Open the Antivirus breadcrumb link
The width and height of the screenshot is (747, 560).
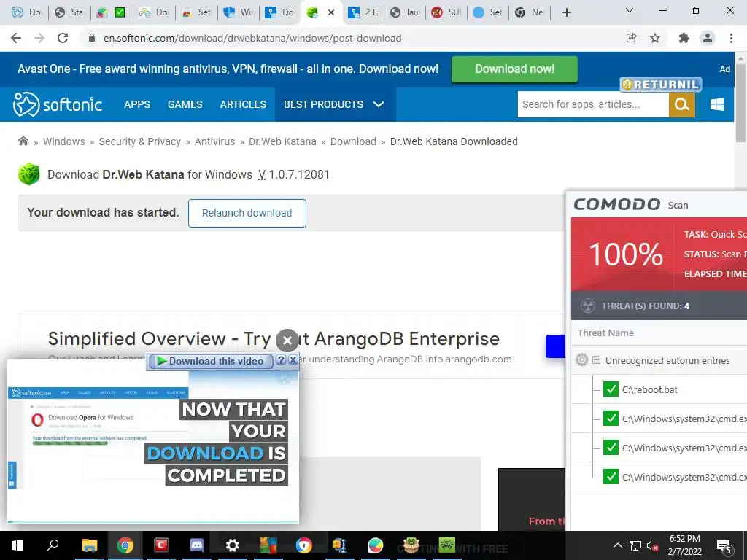(214, 141)
